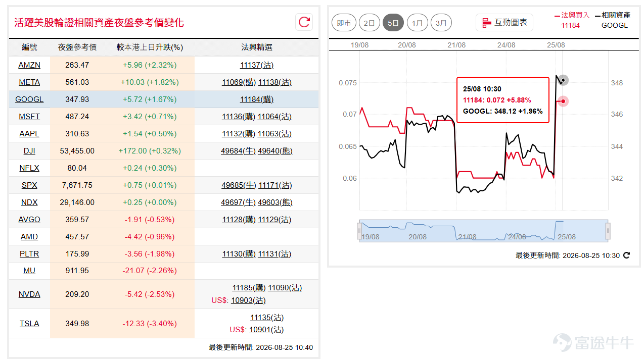
Task: Grab the left handle of chart range slider
Action: click(x=360, y=231)
